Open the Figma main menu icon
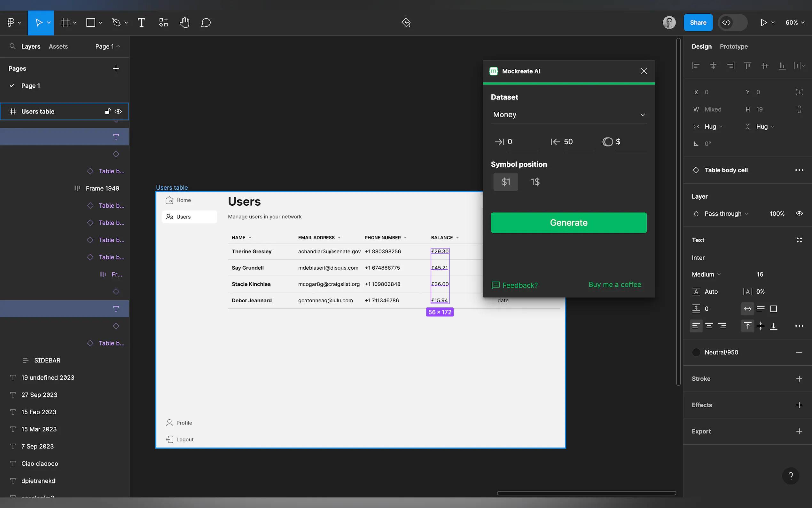 pos(11,22)
